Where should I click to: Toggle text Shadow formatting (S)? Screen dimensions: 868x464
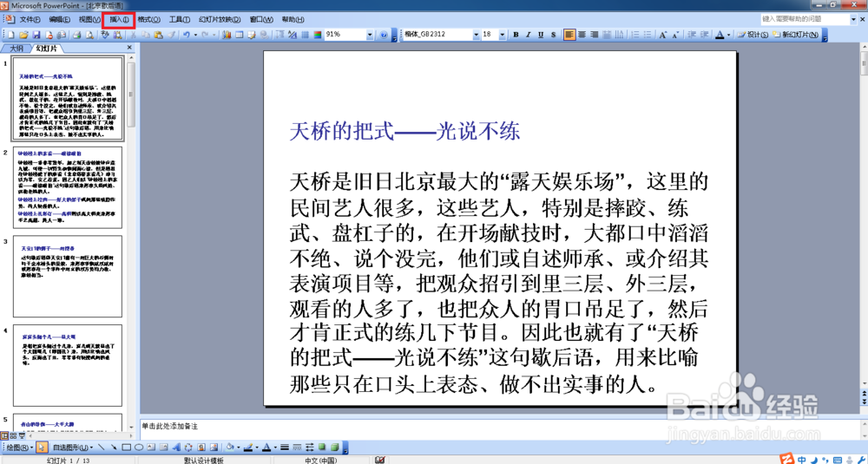(x=554, y=35)
